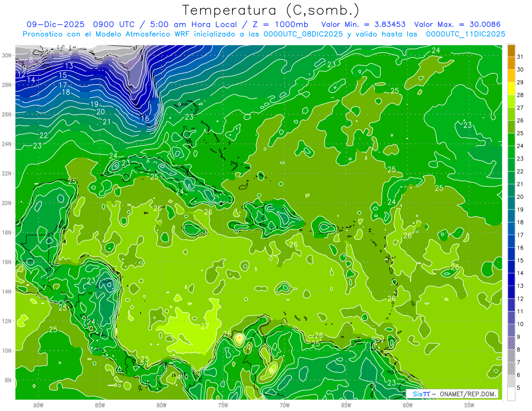Click the latitude axis label "28N"
Image resolution: width=532 pixels, height=411 pixels.
coord(8,85)
